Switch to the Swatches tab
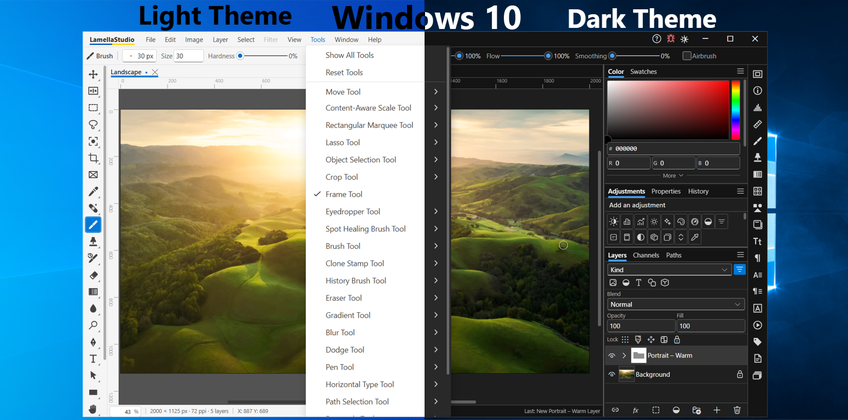The height and width of the screenshot is (420, 848). 644,71
